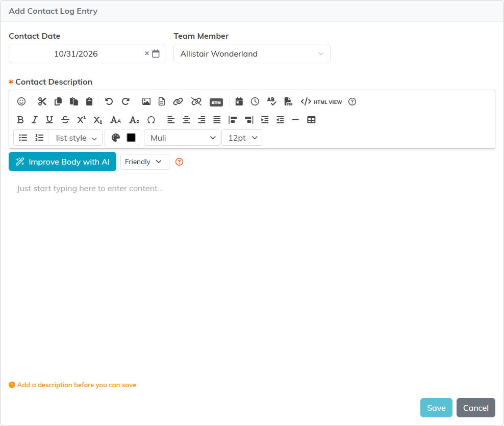Toggle bulleted list
Image resolution: width=504 pixels, height=426 pixels.
23,138
